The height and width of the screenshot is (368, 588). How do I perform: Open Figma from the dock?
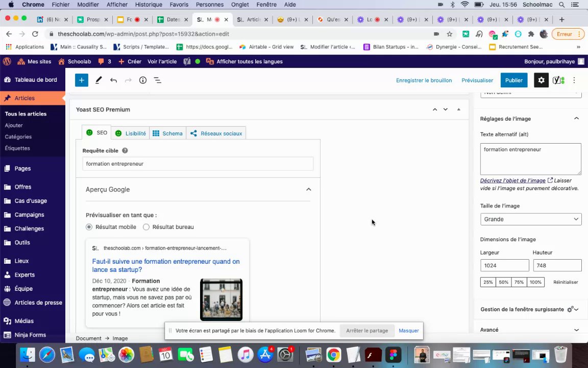tap(393, 355)
